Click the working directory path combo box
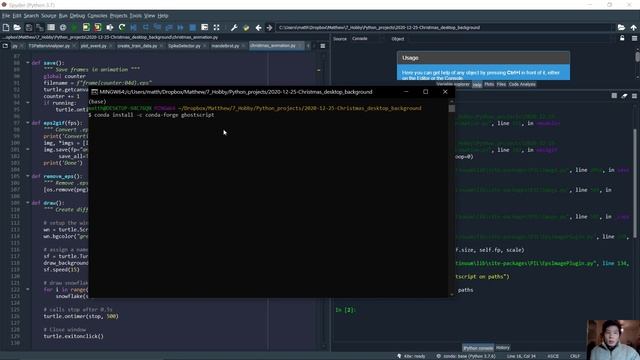 pos(444,27)
